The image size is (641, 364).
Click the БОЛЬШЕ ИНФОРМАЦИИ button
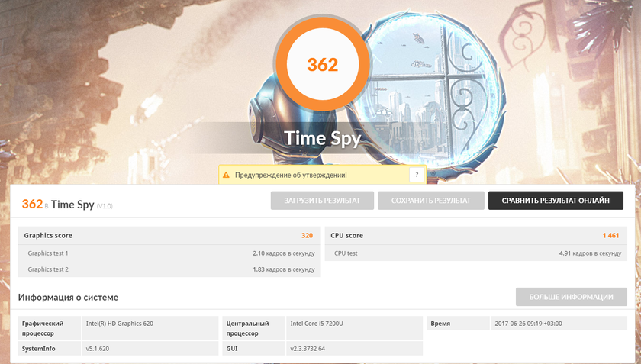[x=572, y=297]
